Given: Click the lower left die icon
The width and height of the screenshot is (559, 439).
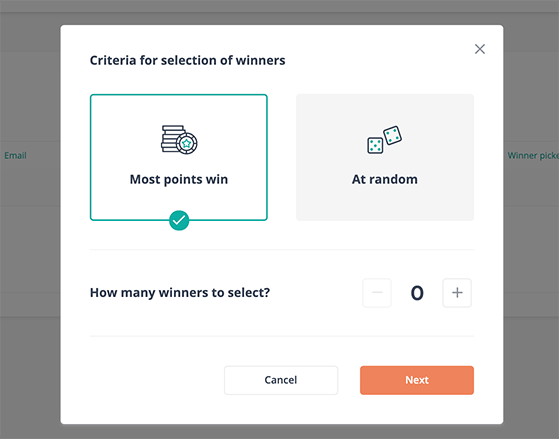Looking at the screenshot, I should click(x=375, y=146).
